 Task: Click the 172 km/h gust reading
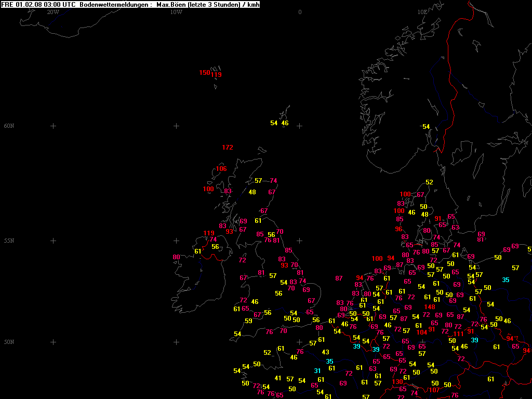pyautogui.click(x=227, y=148)
